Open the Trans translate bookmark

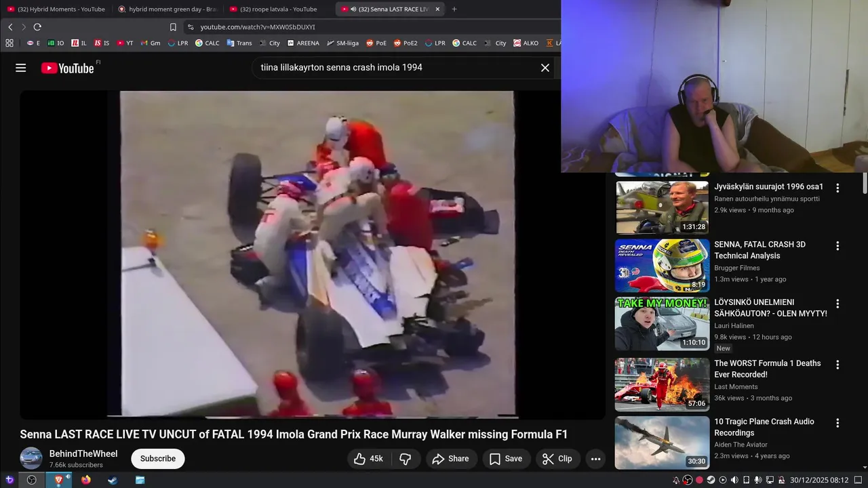pyautogui.click(x=239, y=43)
